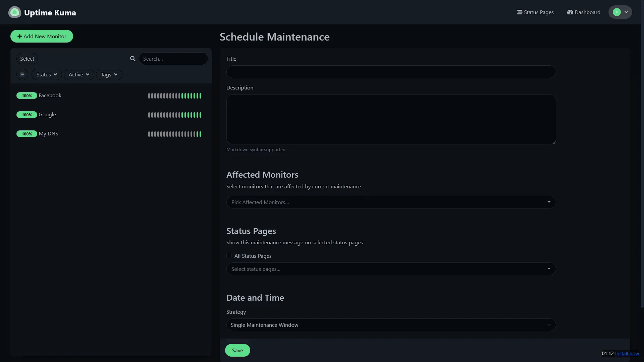Click the My DNS heartbeat bar

pos(175,134)
